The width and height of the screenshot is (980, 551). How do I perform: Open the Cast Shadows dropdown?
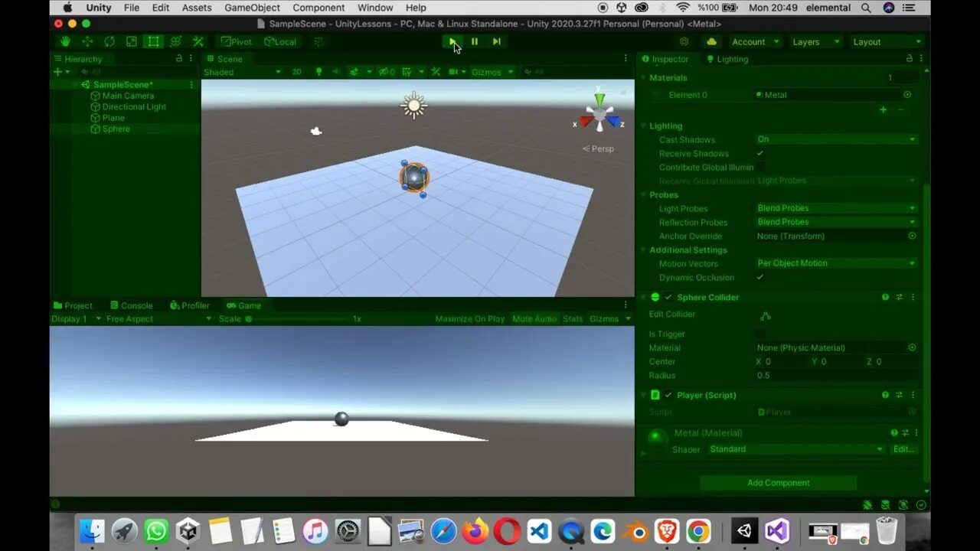(x=836, y=139)
